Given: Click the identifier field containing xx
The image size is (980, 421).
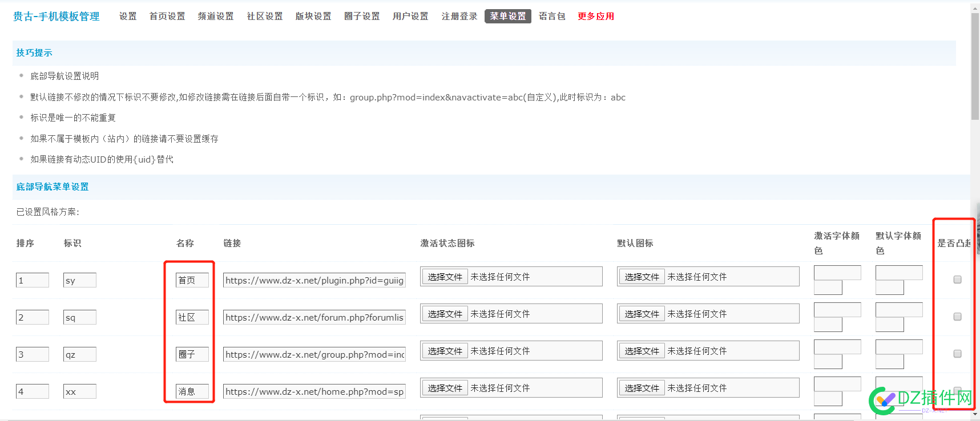Looking at the screenshot, I should pyautogui.click(x=80, y=391).
